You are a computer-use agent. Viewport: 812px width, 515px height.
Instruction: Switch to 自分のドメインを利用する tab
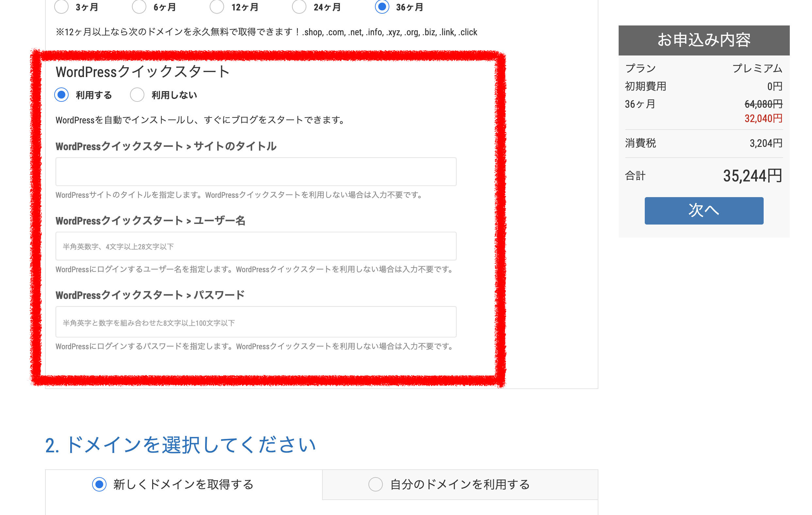point(460,484)
